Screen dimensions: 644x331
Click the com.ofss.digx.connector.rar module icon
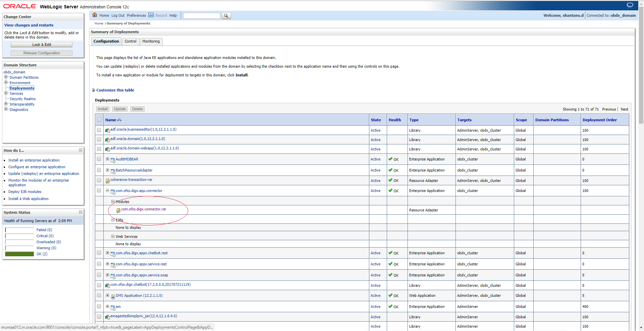point(118,210)
